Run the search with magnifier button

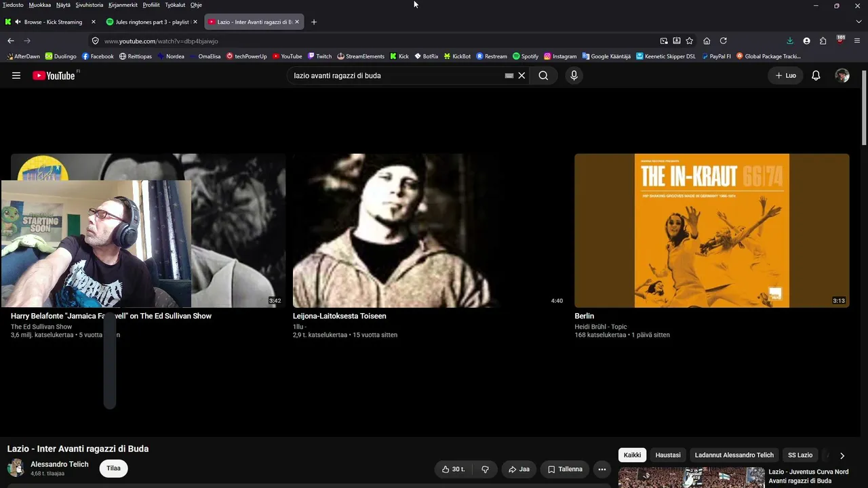(543, 75)
